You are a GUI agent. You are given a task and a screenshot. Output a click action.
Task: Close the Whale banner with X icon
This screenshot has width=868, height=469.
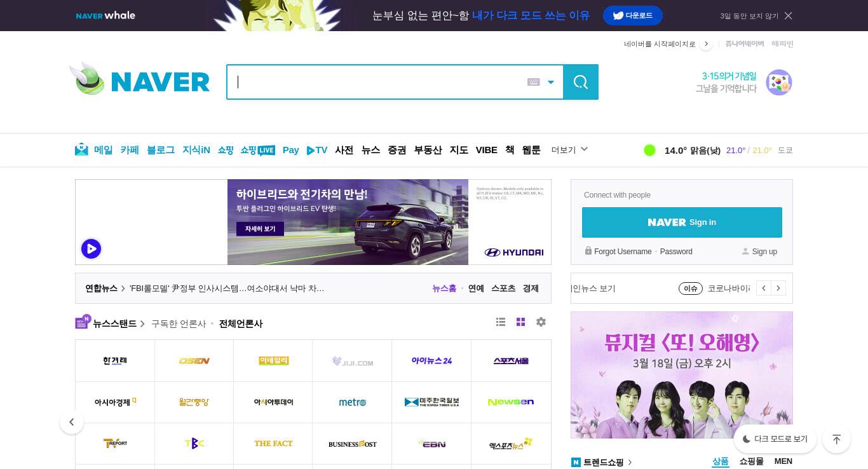click(788, 15)
